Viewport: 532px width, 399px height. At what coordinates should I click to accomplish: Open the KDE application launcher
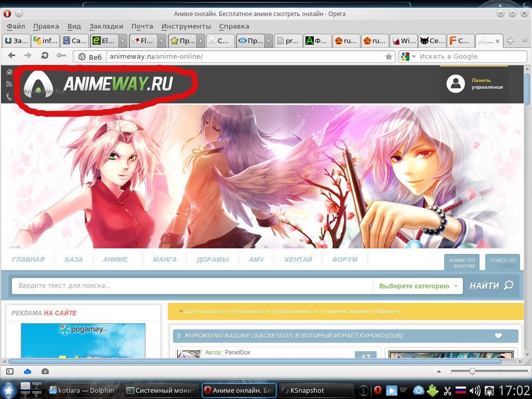pyautogui.click(x=8, y=390)
